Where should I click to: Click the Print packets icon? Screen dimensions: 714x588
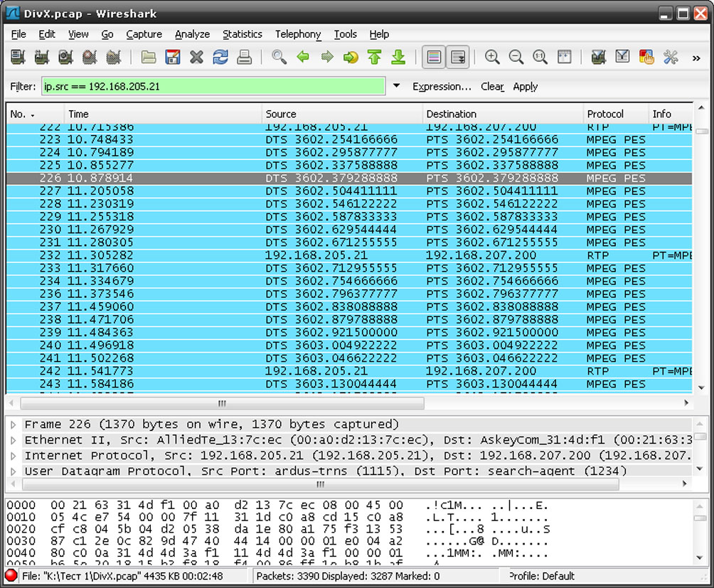point(244,57)
